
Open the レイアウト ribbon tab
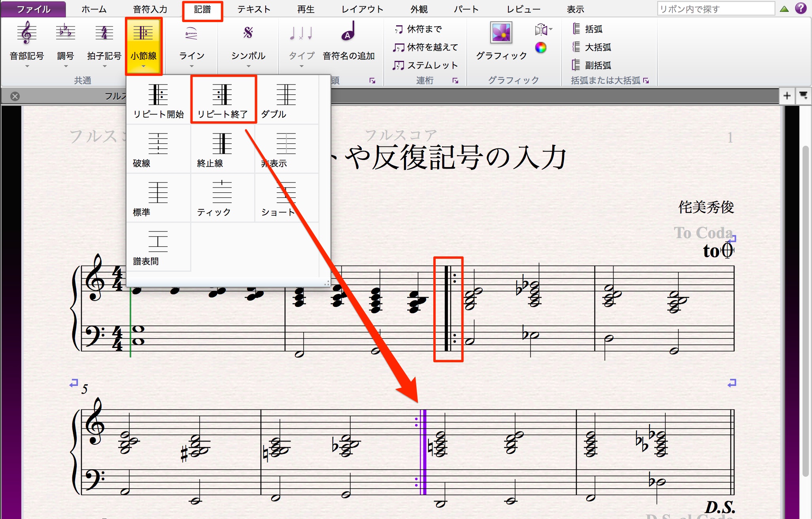(x=363, y=9)
